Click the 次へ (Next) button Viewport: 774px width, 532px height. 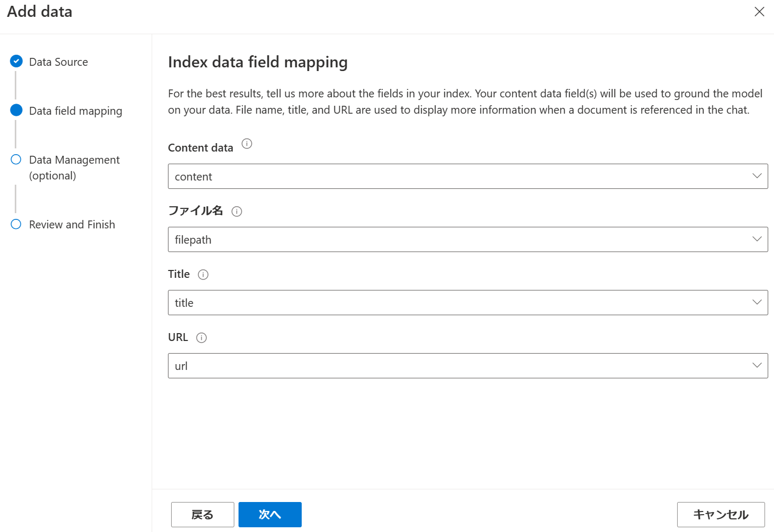click(270, 515)
